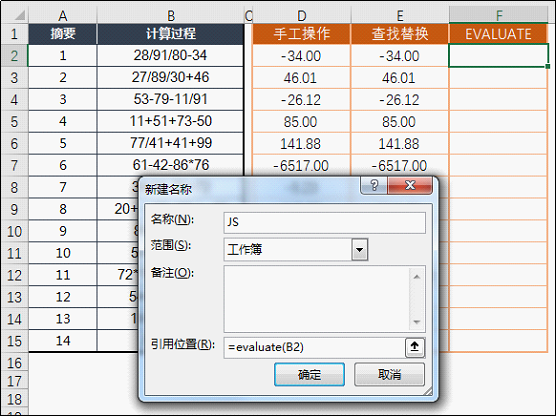Select column B header

coord(171,16)
